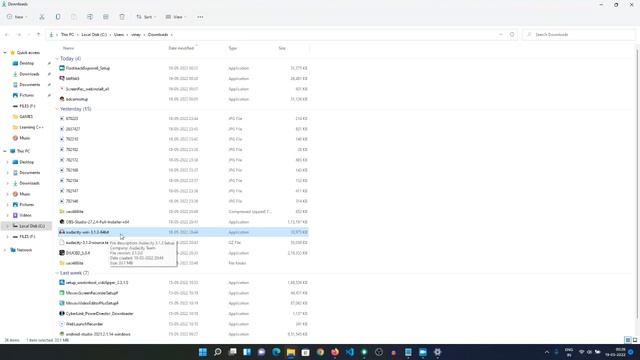
Task: Expand the Network tree node
Action: pos(5,250)
